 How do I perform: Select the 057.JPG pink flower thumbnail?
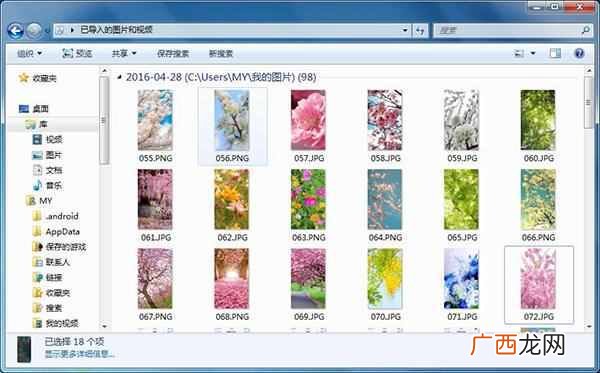point(308,120)
